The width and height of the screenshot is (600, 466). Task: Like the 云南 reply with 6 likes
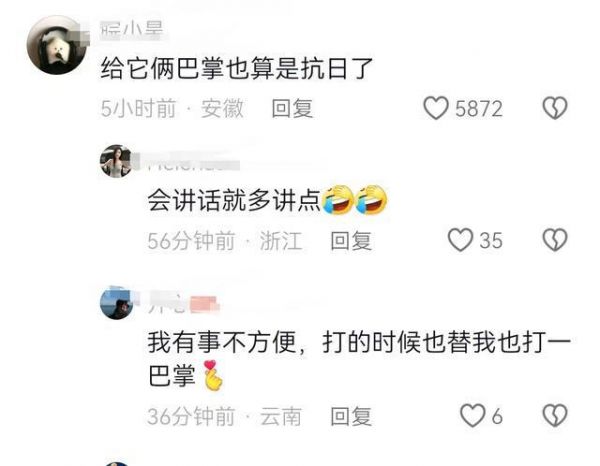[472, 415]
